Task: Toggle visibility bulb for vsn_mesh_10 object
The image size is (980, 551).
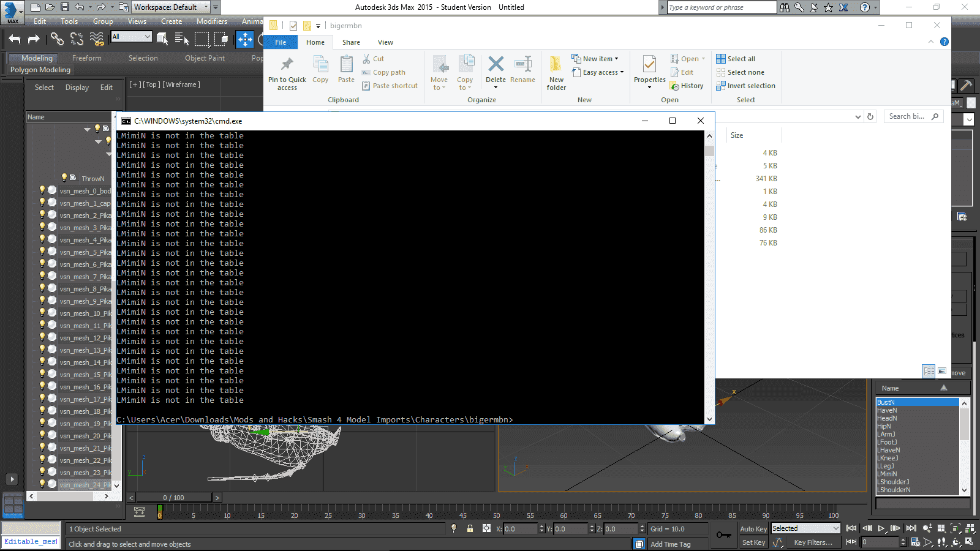Action: tap(42, 312)
